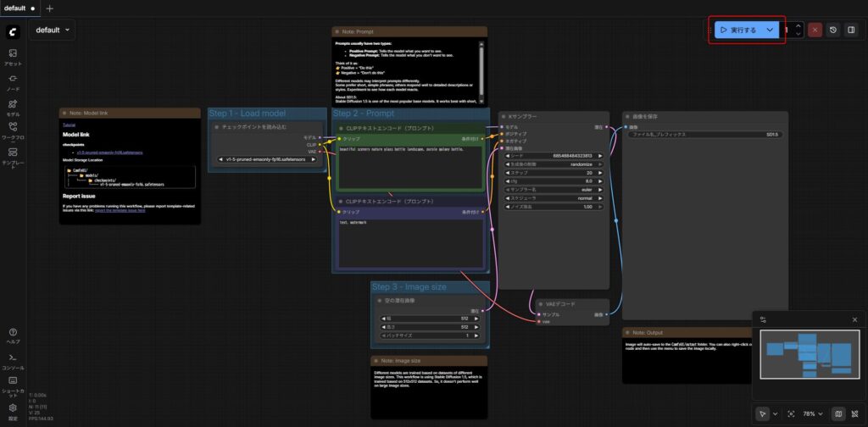This screenshot has height=427, width=868.
Task: Toggle the right side panel button
Action: coord(852,30)
